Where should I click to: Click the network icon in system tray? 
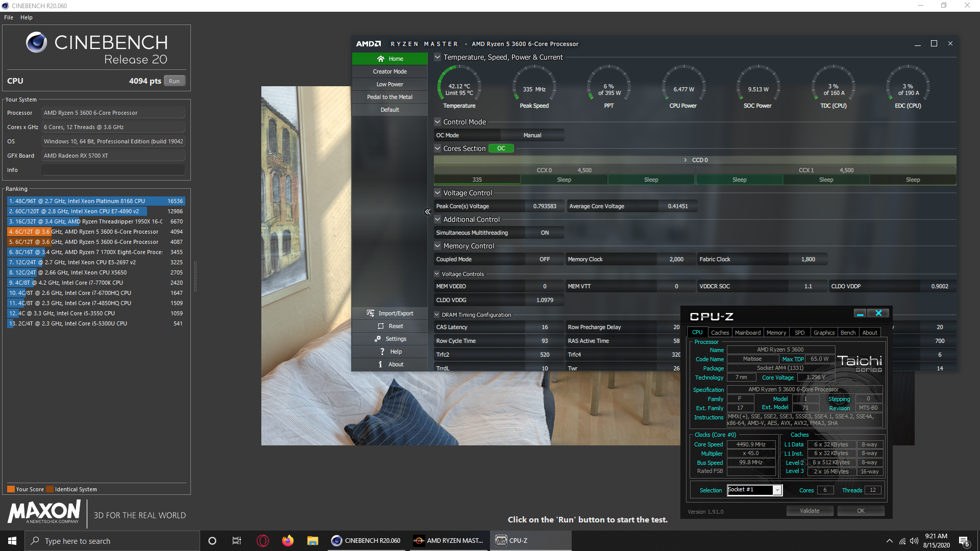pos(902,541)
